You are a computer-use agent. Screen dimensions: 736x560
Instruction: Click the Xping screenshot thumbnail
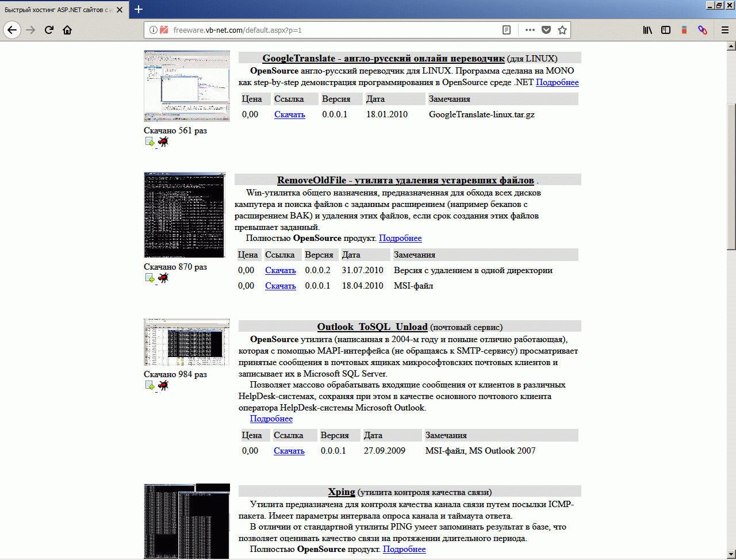187,521
